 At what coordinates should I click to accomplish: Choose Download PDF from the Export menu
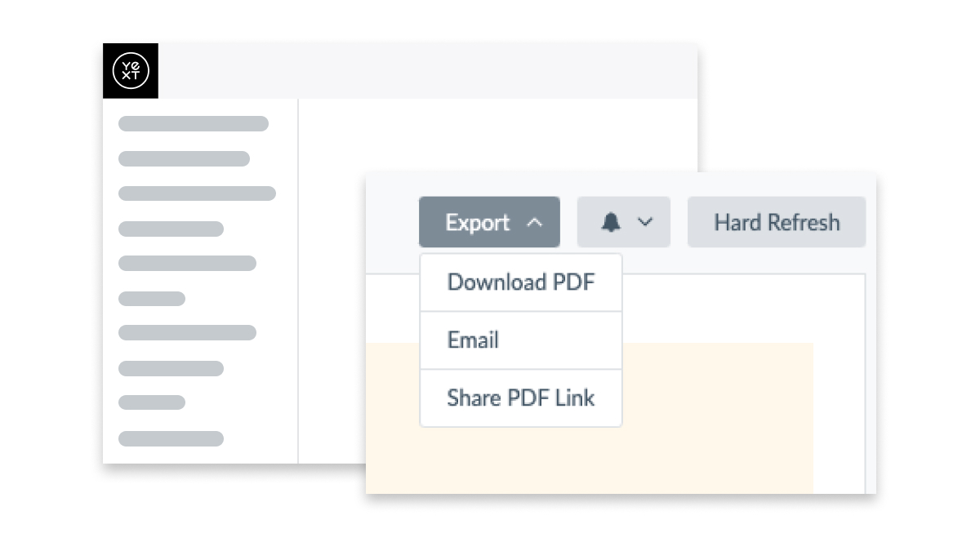pyautogui.click(x=521, y=282)
